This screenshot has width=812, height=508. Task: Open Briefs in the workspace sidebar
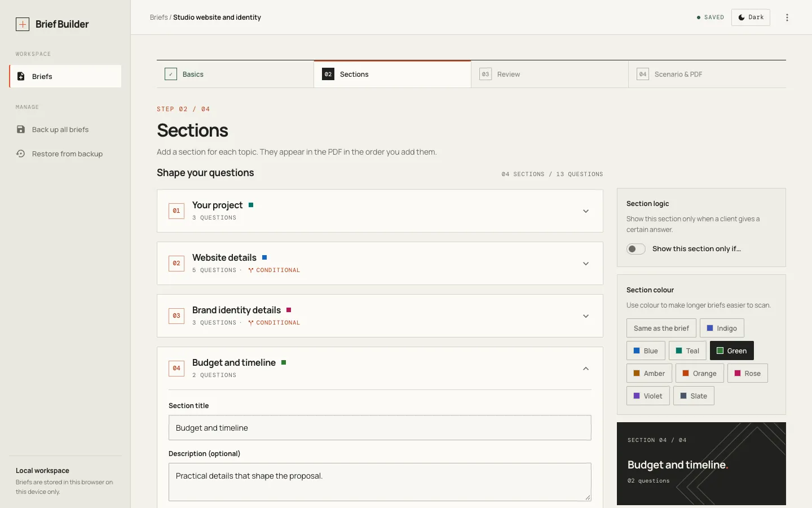click(x=65, y=76)
